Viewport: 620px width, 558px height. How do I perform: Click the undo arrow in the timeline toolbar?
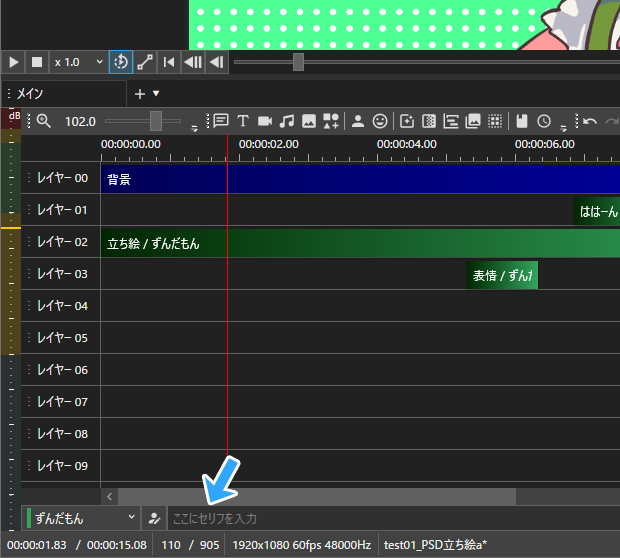[590, 121]
